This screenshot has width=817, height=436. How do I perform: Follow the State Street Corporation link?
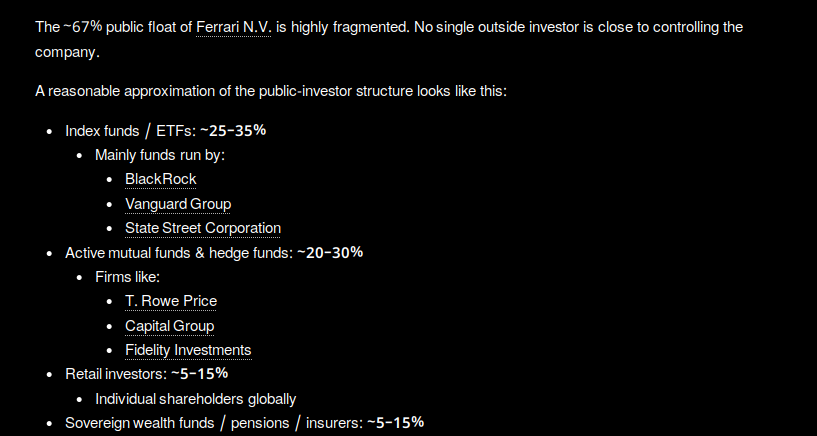(203, 228)
